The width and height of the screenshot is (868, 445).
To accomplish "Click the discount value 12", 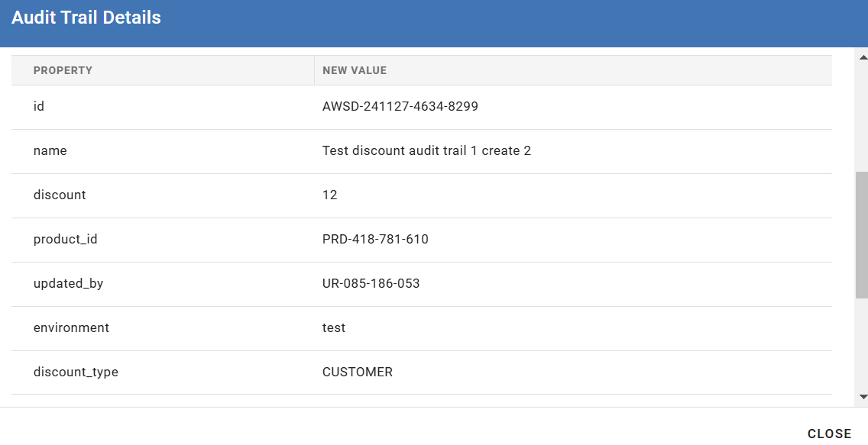I will coord(330,195).
